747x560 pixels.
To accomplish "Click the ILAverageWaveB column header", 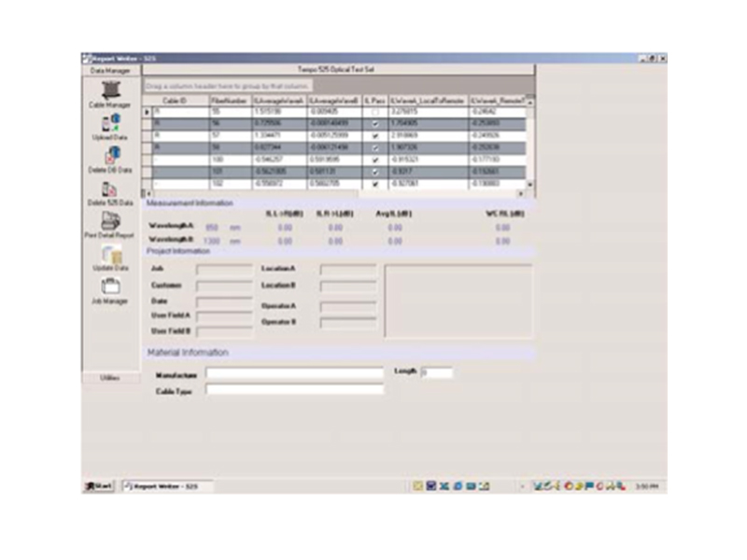I will (x=334, y=101).
